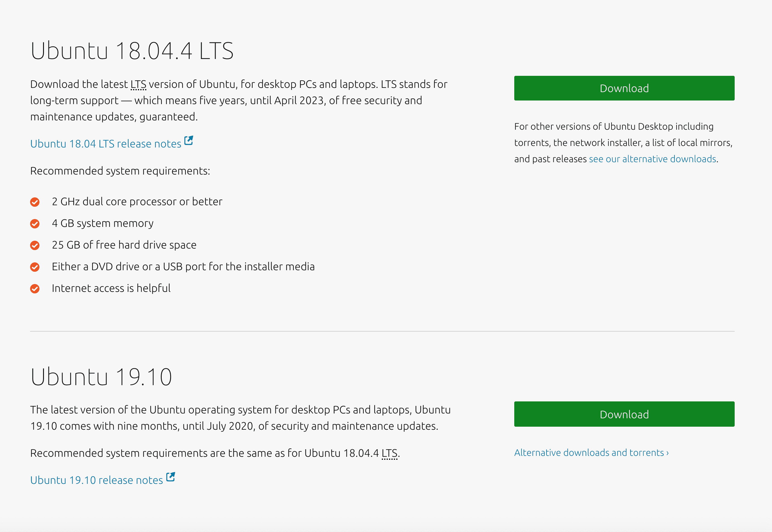Click external-link icon beside 18.04 release notes
772x532 pixels.
(x=189, y=140)
